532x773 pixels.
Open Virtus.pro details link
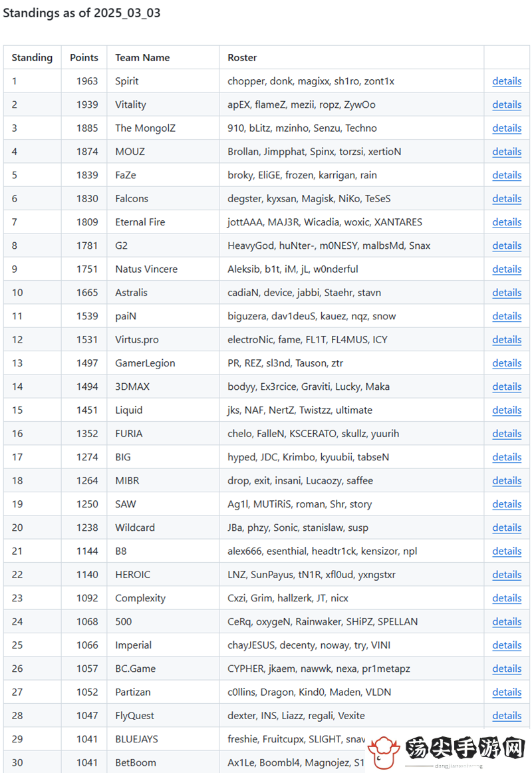[507, 340]
